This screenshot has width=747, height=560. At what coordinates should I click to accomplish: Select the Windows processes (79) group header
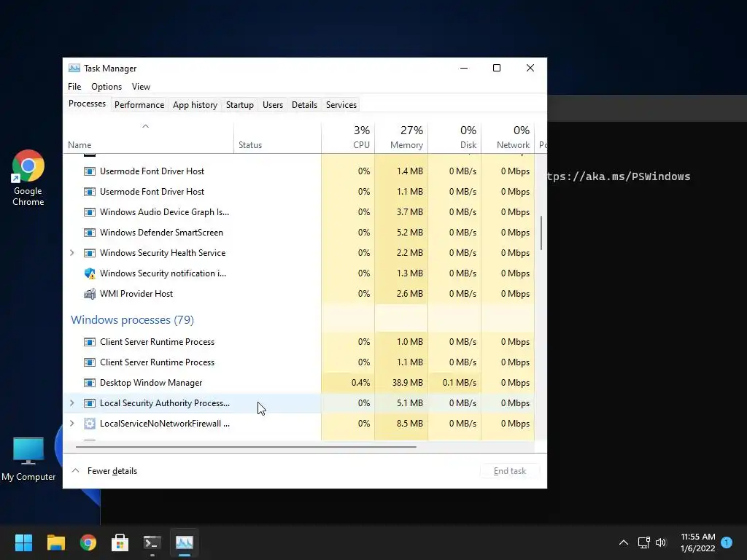pyautogui.click(x=133, y=320)
